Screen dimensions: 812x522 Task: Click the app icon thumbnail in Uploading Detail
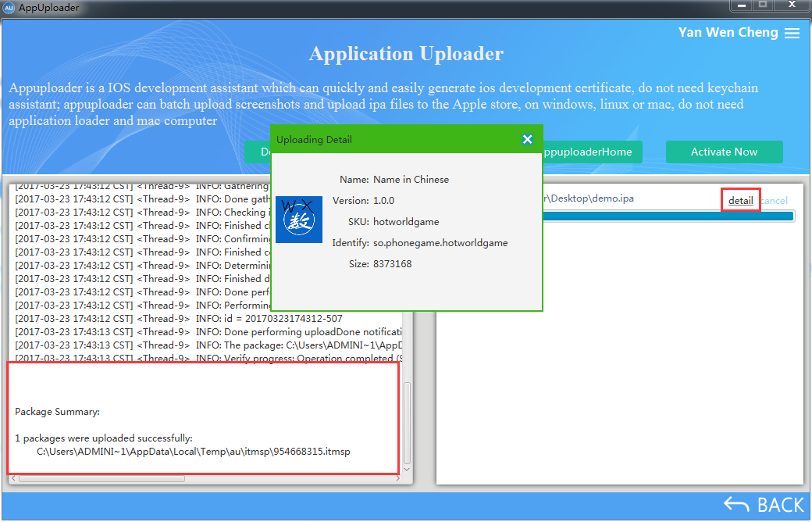pos(299,220)
